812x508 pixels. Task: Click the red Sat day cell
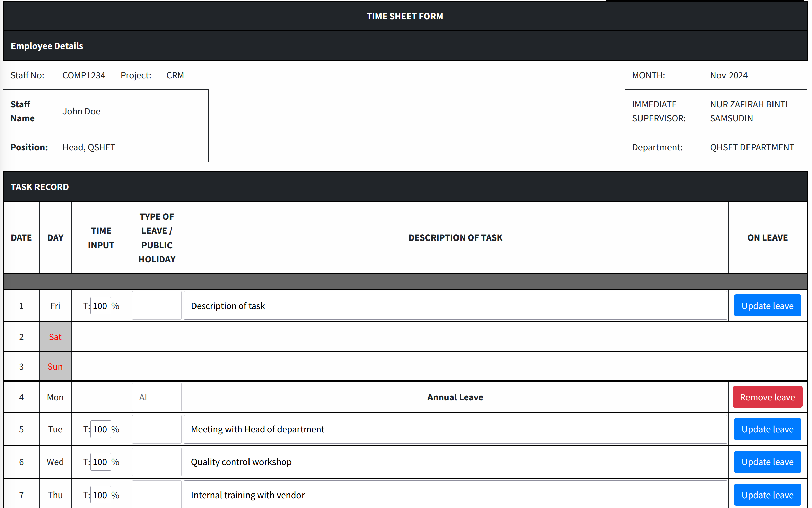coord(55,337)
